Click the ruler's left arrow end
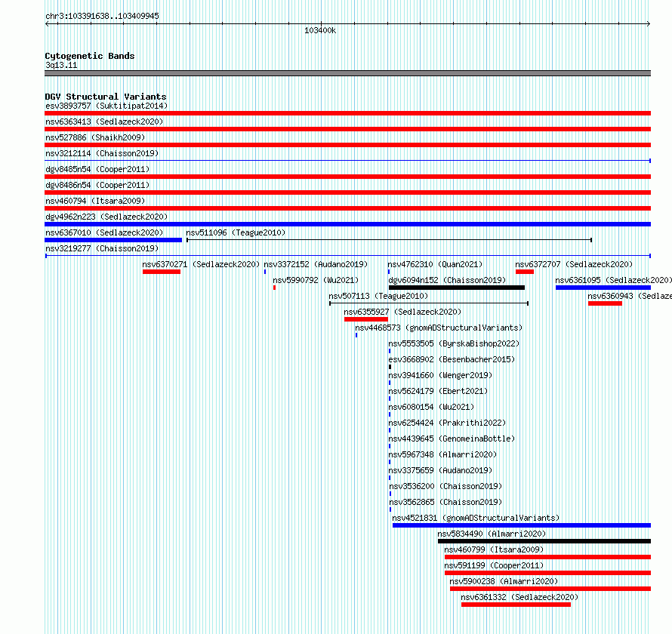Image resolution: width=672 pixels, height=634 pixels. point(47,24)
